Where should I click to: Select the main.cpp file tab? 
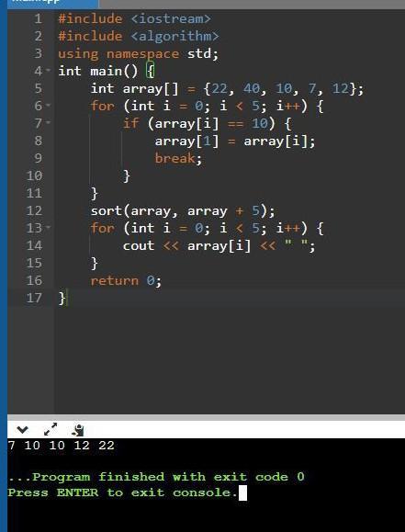53,2
